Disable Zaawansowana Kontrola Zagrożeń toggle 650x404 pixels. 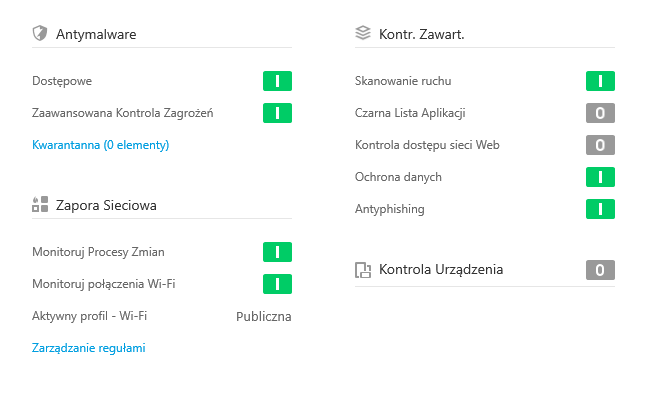click(277, 113)
